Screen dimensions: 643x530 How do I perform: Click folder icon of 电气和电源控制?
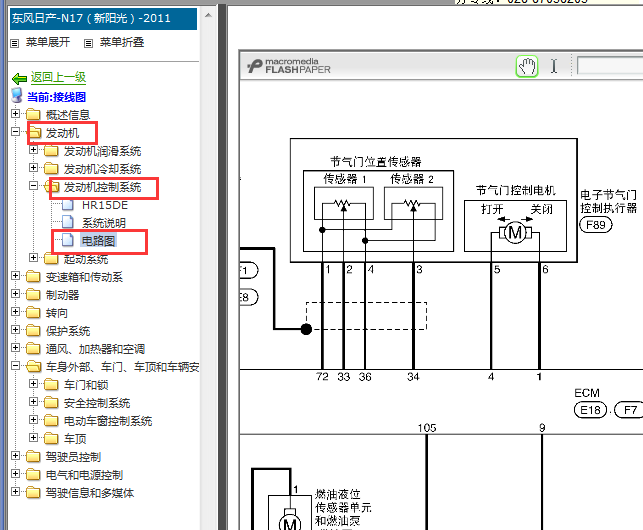point(33,474)
